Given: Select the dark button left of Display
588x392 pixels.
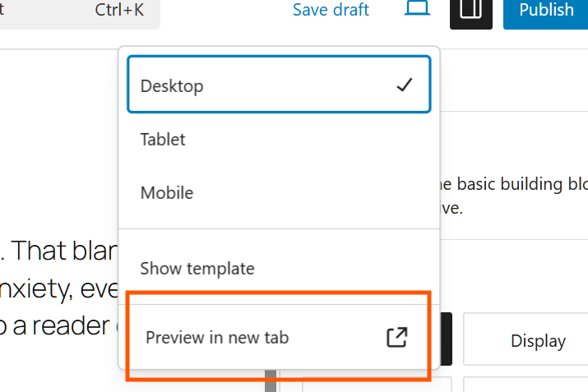Looking at the screenshot, I should tap(447, 339).
